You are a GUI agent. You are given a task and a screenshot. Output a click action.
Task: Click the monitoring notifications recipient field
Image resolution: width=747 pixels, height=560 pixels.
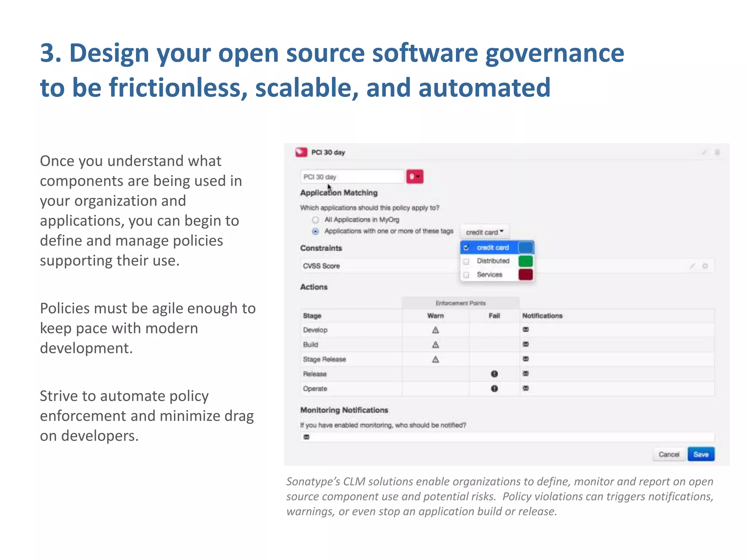point(507,437)
